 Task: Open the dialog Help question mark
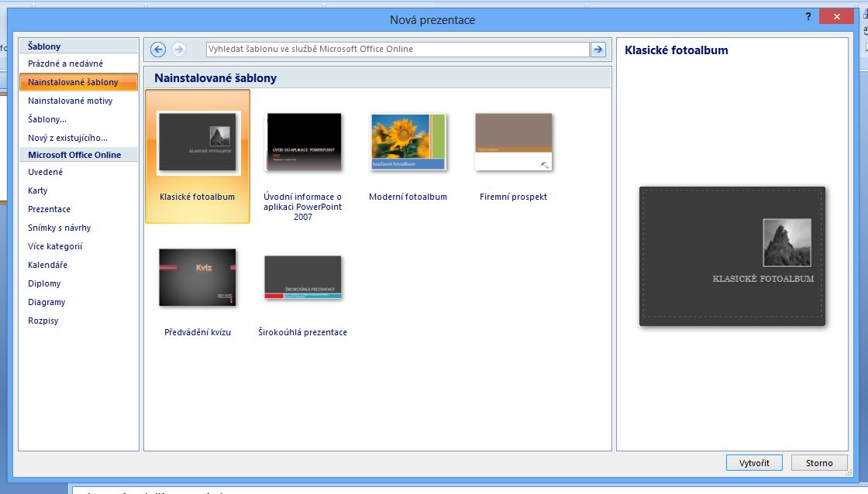[x=808, y=16]
